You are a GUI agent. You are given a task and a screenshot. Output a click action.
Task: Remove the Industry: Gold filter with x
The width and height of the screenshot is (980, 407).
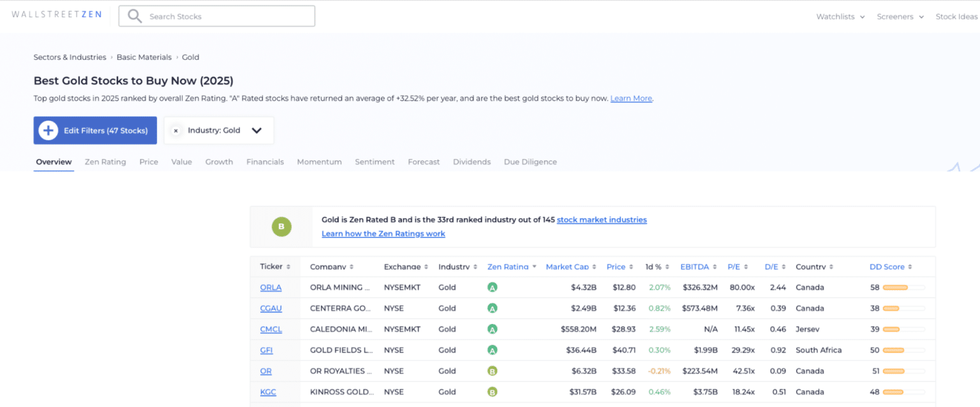pos(175,131)
